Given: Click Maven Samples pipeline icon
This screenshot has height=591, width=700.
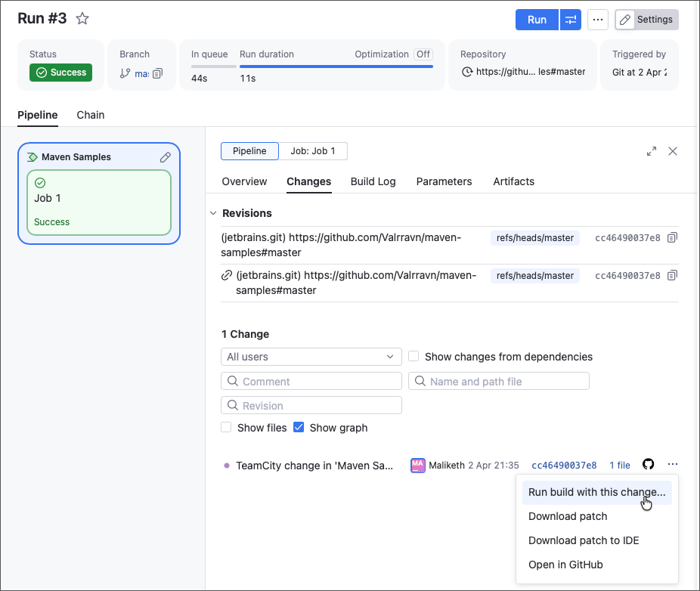Looking at the screenshot, I should (x=33, y=157).
